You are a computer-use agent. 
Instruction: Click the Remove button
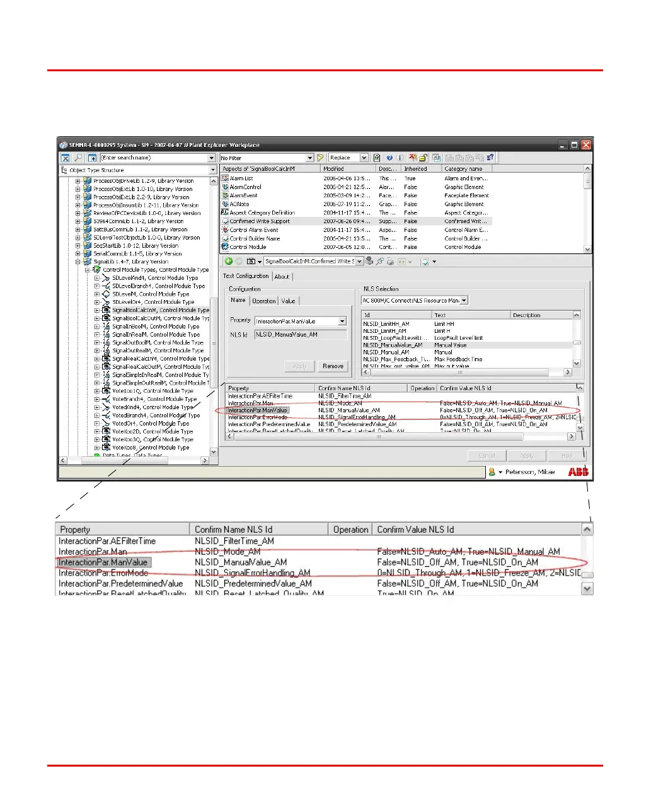(x=333, y=366)
